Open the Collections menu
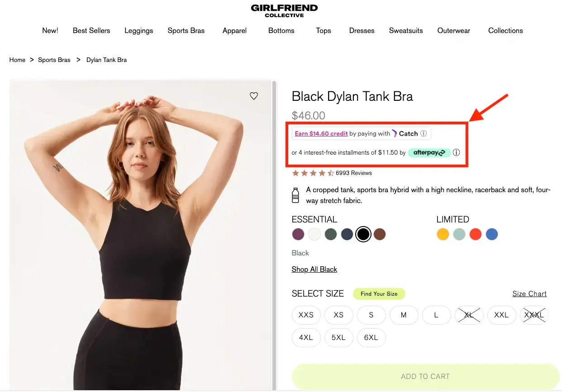The image size is (562, 392). 505,30
